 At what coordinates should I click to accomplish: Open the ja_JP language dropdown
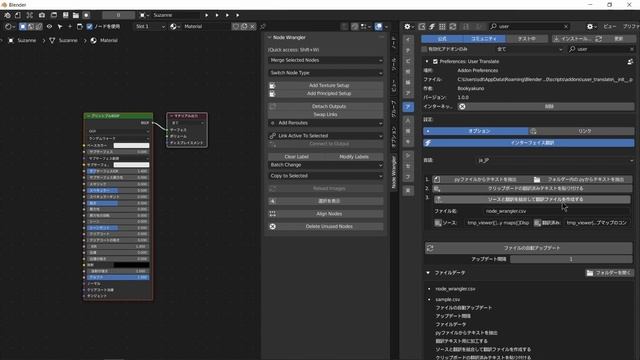(x=555, y=161)
